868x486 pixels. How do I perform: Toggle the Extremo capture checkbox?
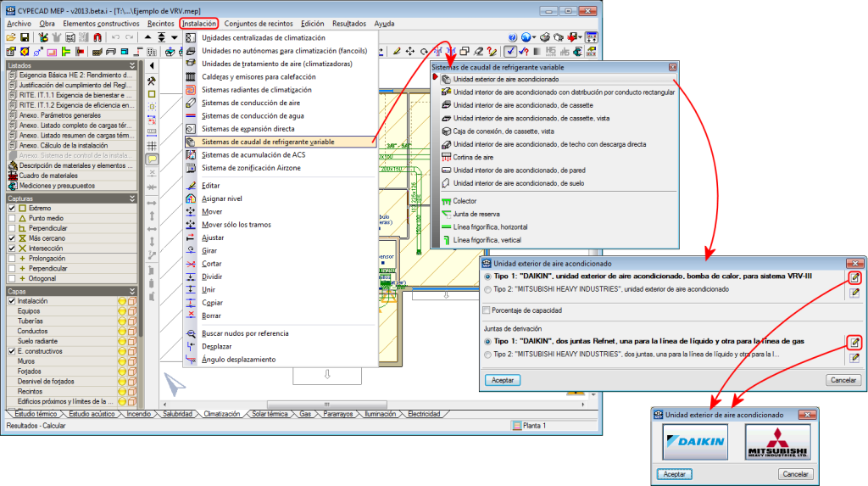[x=12, y=209]
